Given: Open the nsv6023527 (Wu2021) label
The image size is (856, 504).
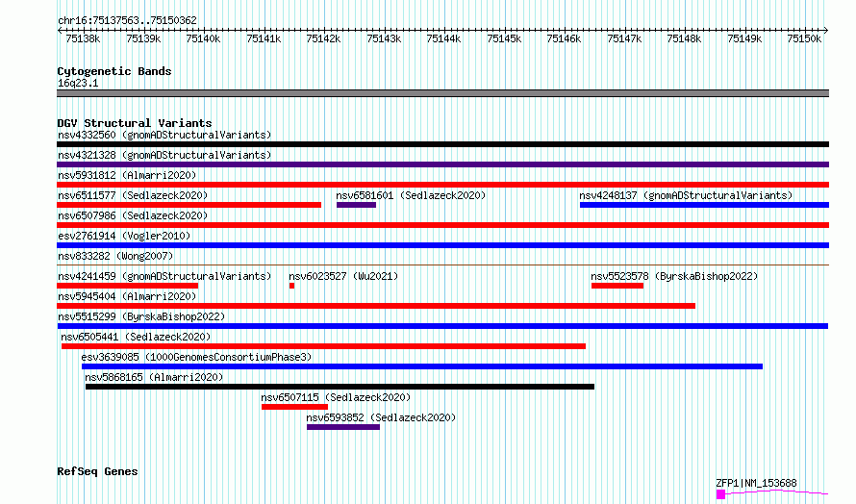Looking at the screenshot, I should click(x=343, y=276).
